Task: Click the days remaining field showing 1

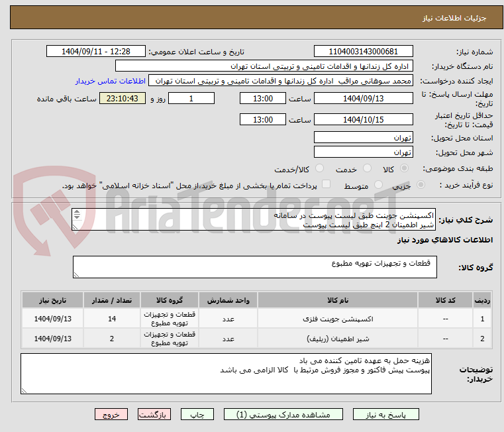Action: 191,99
